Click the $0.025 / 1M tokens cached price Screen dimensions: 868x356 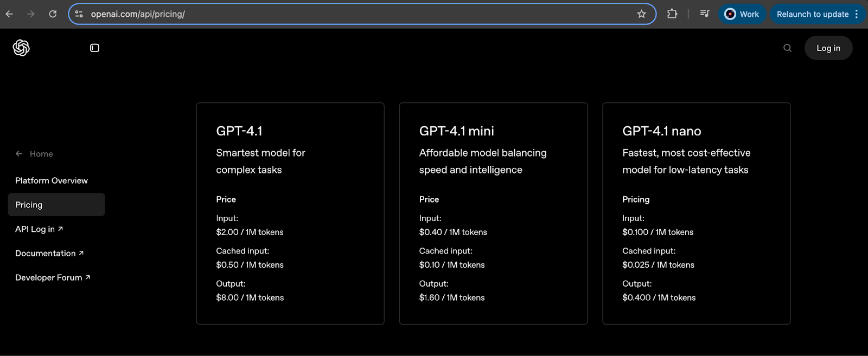point(658,265)
